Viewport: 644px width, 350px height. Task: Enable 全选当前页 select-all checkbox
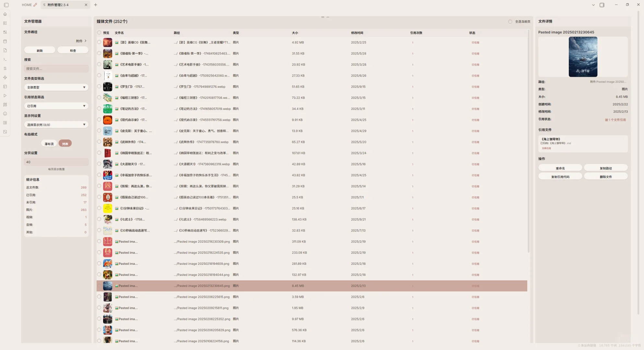pyautogui.click(x=510, y=22)
